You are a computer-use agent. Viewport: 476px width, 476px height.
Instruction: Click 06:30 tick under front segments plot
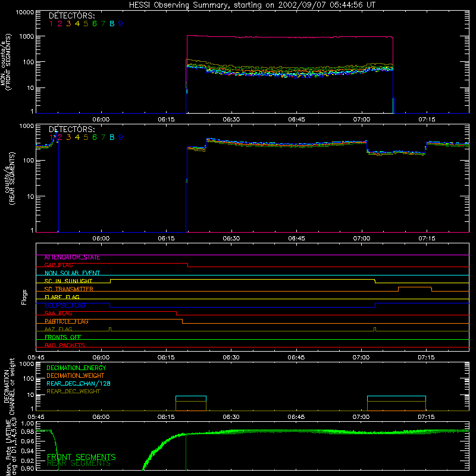tap(231, 120)
